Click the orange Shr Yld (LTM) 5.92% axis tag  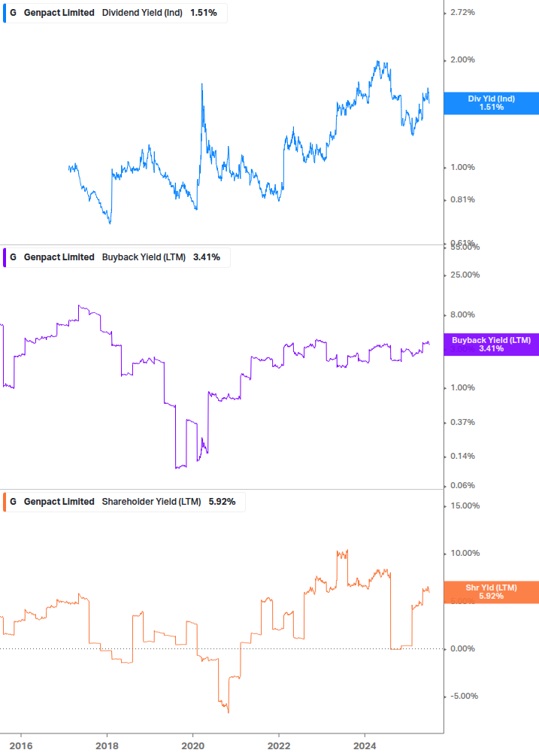(492, 591)
